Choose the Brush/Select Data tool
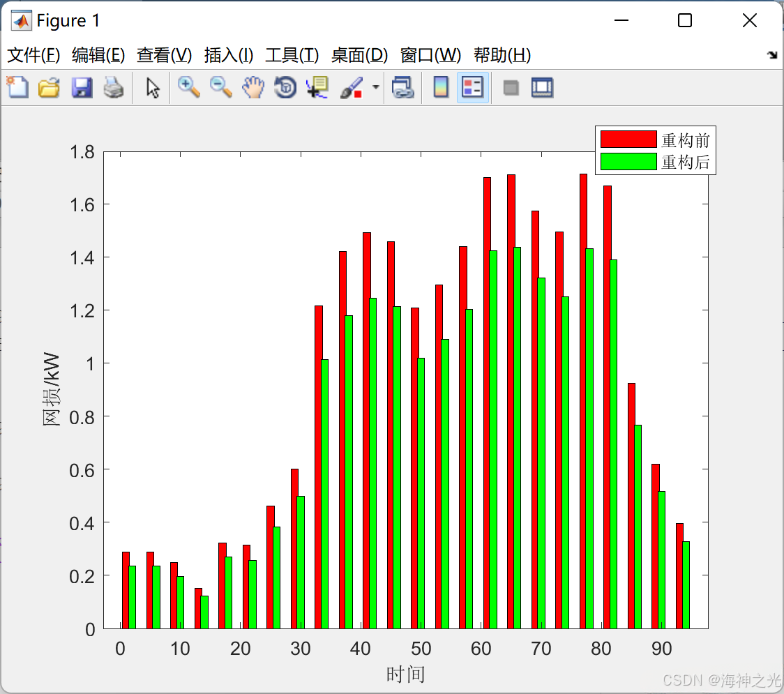Image resolution: width=784 pixels, height=694 pixels. (352, 87)
